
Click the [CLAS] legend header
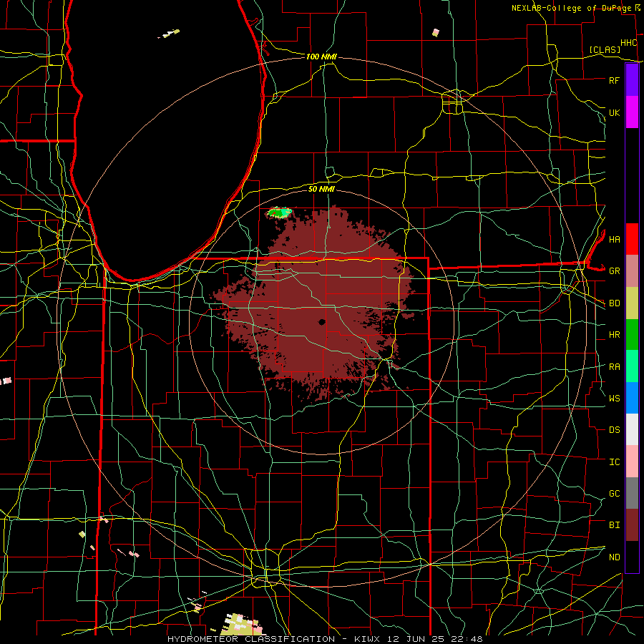click(605, 49)
